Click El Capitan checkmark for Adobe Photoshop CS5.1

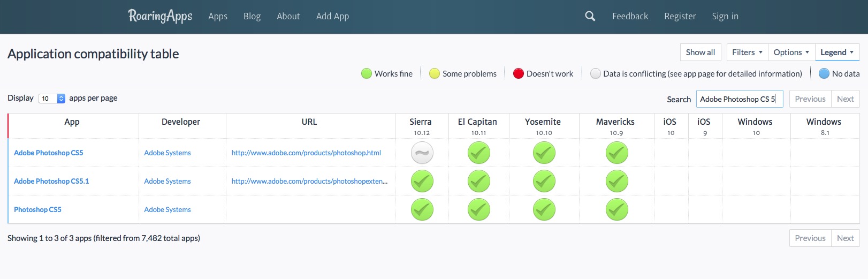479,181
